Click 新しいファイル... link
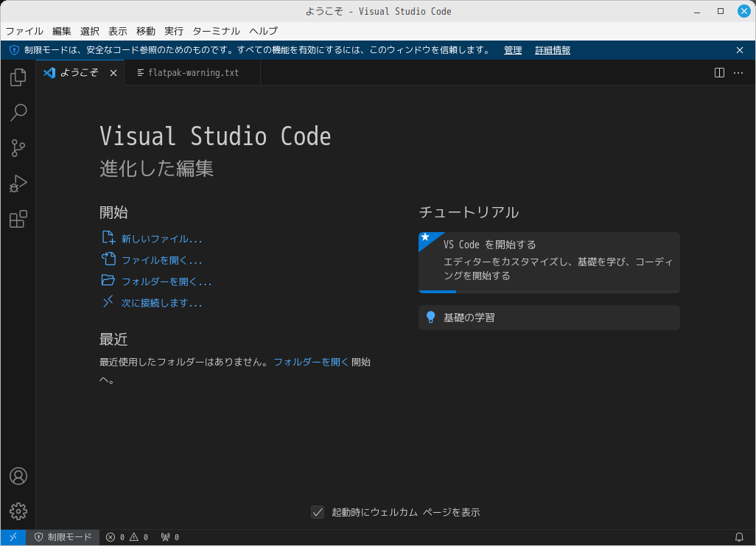The image size is (756, 546). pyautogui.click(x=161, y=239)
